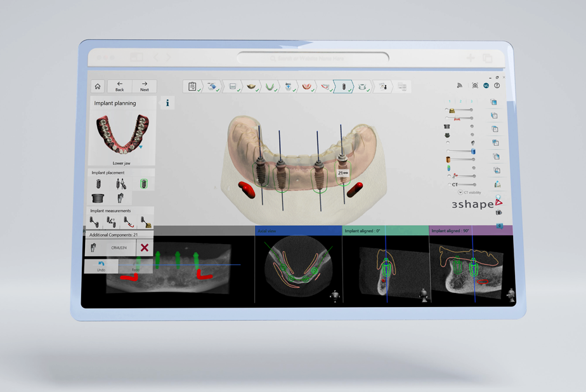This screenshot has height=392, width=586.
Task: Dismiss the additional components with the red X
Action: pos(145,246)
